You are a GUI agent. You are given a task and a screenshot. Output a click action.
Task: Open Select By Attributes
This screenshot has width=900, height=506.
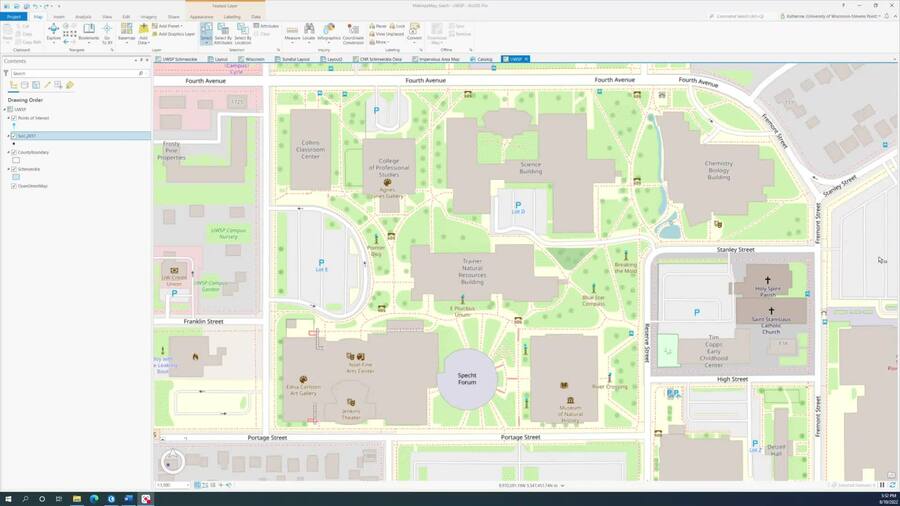(x=223, y=32)
